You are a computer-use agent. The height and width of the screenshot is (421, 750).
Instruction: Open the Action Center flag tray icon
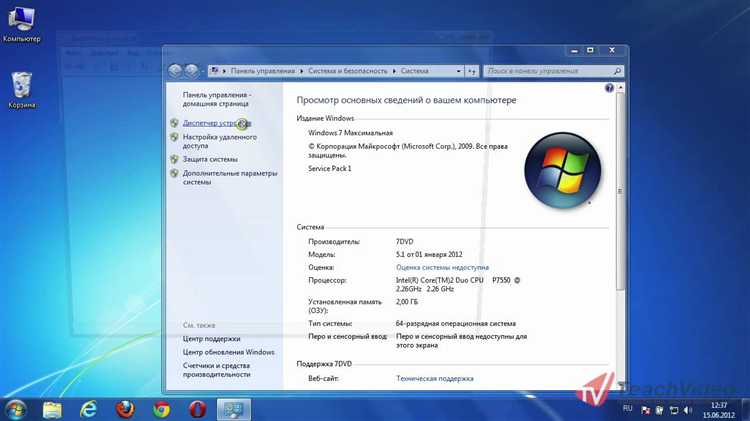coord(645,410)
